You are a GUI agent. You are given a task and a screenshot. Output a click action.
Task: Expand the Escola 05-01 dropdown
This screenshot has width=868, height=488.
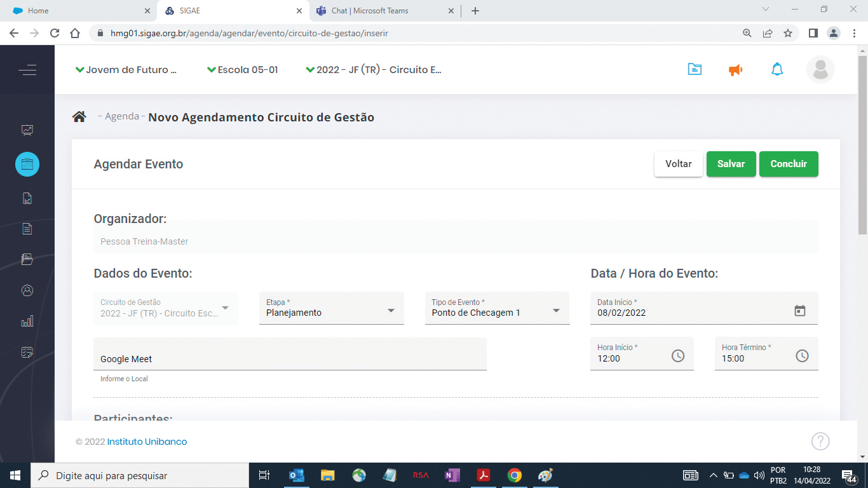click(x=243, y=70)
